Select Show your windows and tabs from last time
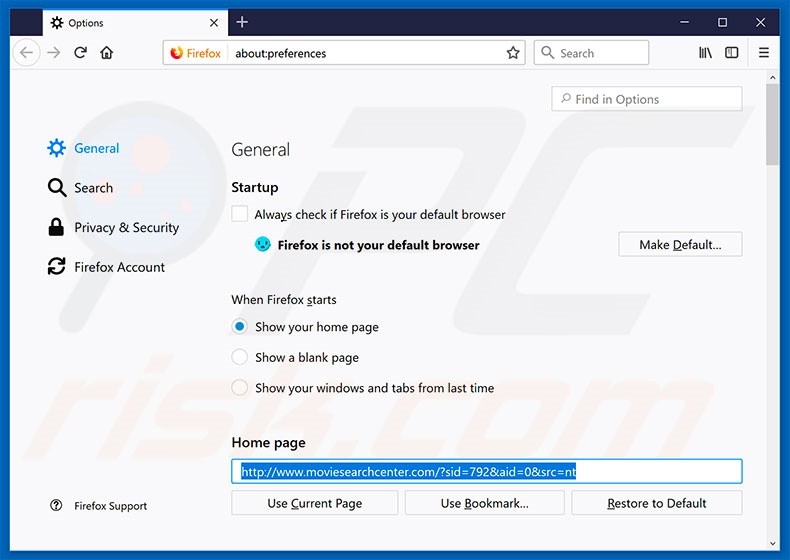The image size is (790, 560). tap(239, 388)
